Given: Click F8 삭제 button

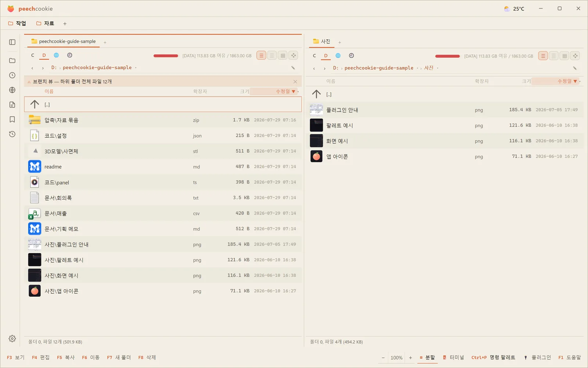Looking at the screenshot, I should [x=147, y=357].
